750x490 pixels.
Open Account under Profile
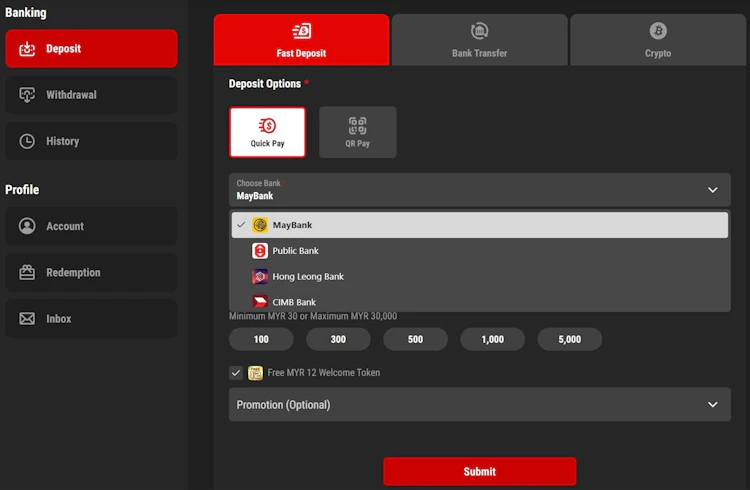point(91,226)
